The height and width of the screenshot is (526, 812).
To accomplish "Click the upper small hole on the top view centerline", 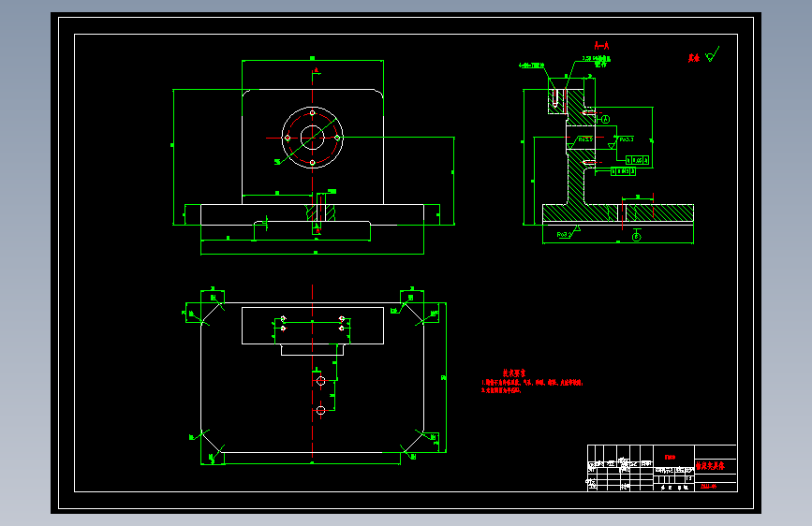I will [320, 381].
